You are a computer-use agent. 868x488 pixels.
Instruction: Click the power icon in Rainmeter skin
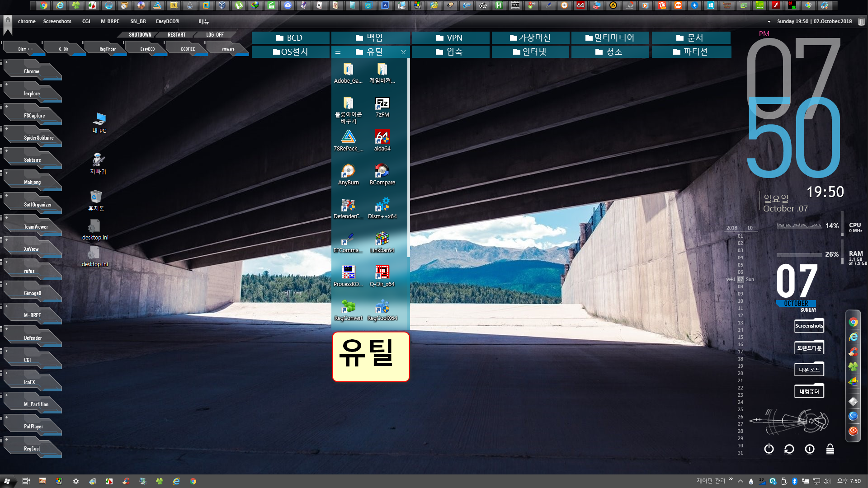tap(769, 449)
